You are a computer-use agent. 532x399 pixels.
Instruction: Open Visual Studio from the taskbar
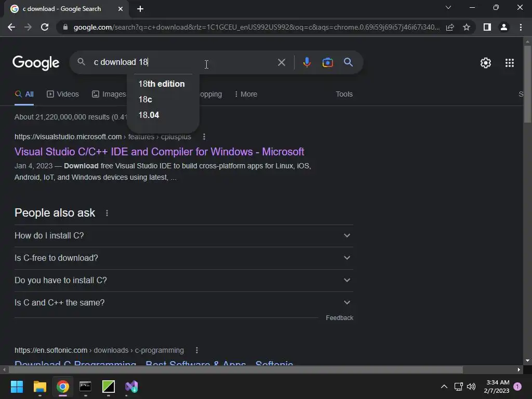(x=131, y=387)
